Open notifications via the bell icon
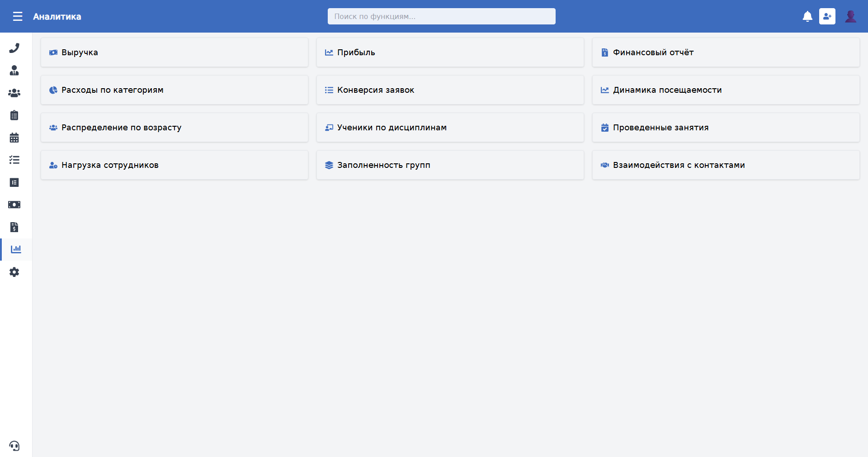Image resolution: width=868 pixels, height=457 pixels. [808, 16]
